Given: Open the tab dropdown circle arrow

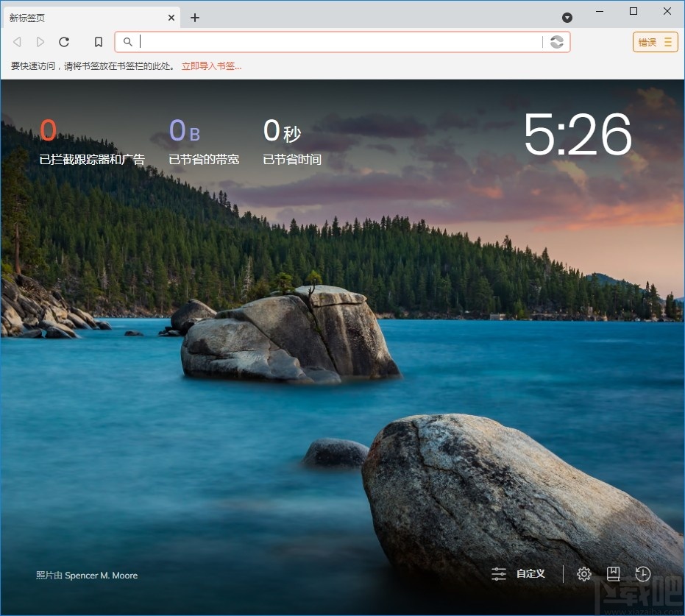Looking at the screenshot, I should point(567,18).
